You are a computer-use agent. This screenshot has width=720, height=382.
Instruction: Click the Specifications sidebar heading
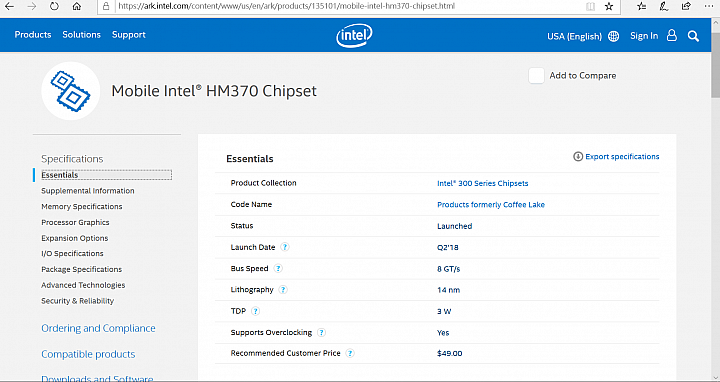point(72,159)
